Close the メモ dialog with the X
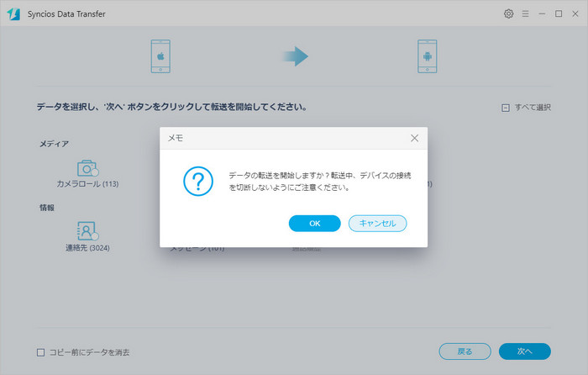The image size is (588, 375). (x=414, y=138)
